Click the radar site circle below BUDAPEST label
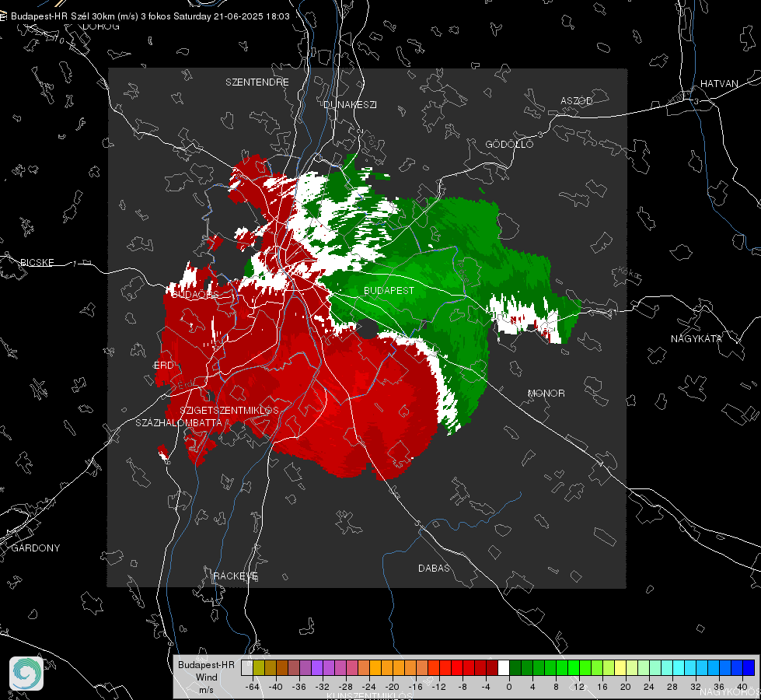Image resolution: width=761 pixels, height=700 pixels. (x=368, y=329)
